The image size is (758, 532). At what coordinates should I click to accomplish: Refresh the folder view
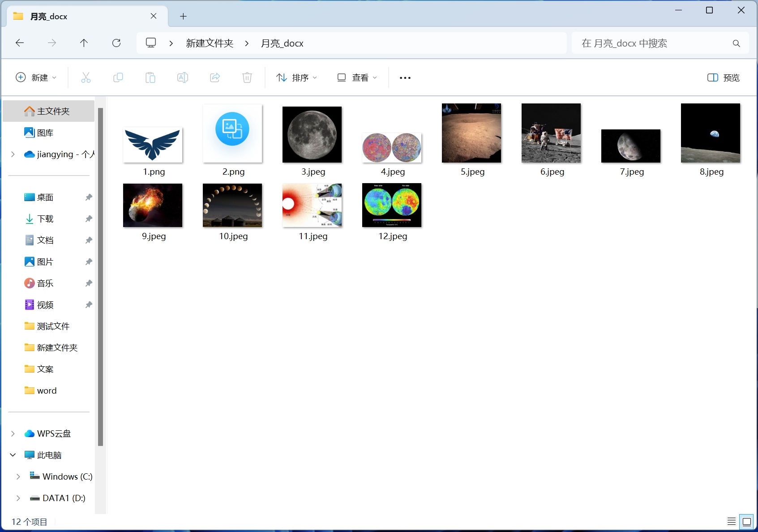116,43
